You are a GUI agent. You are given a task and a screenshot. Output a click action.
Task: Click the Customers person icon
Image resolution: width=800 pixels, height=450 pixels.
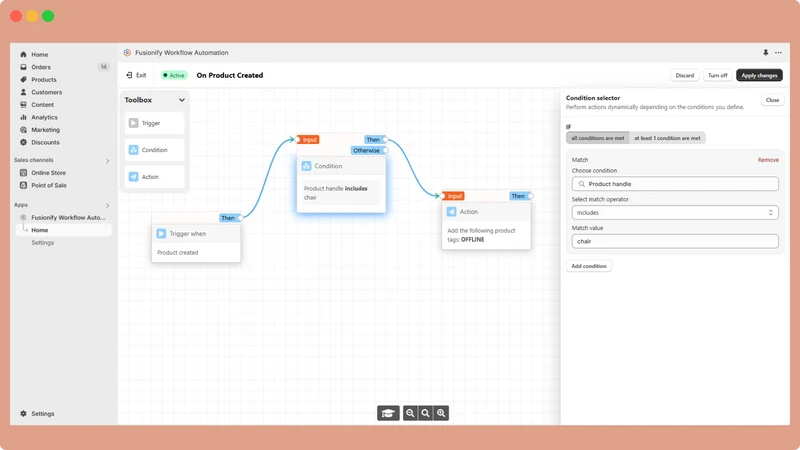[x=23, y=92]
